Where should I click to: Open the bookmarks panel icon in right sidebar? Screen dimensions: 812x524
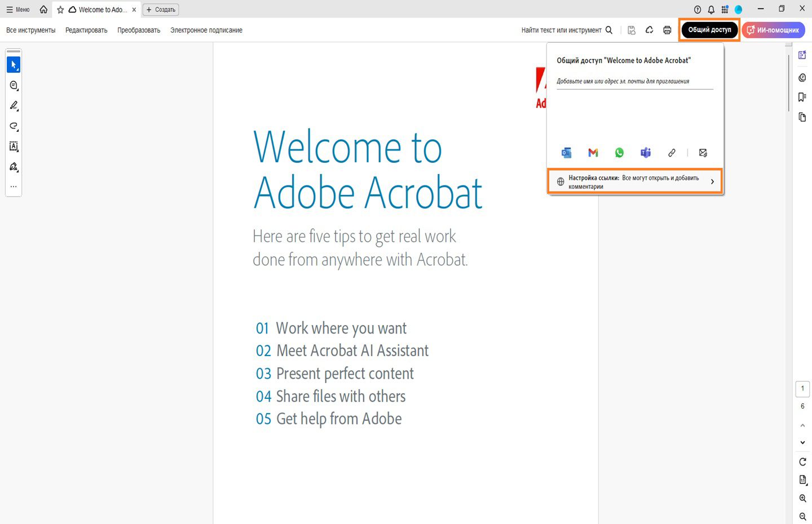point(802,97)
